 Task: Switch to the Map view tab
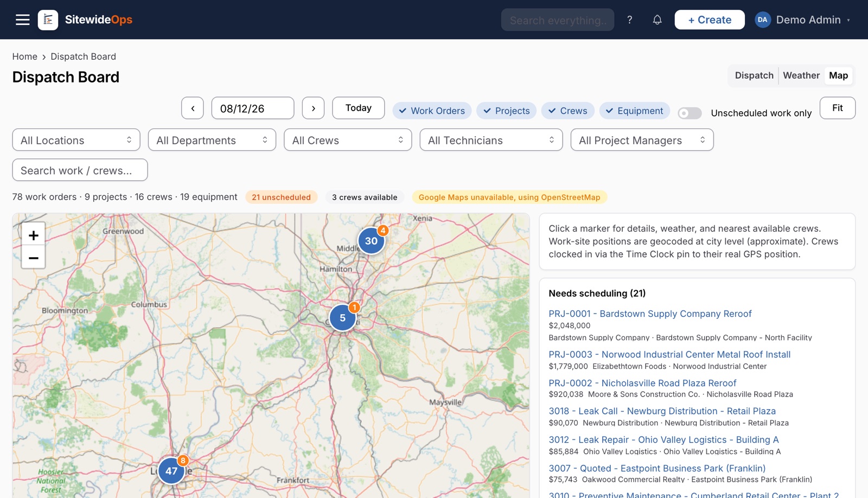(838, 75)
